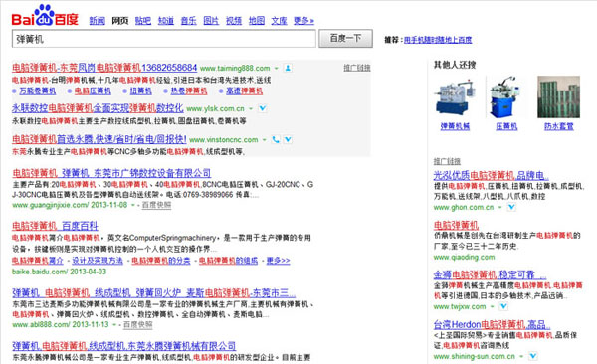597x364 pixels.
Task: Show more categories via 更多»
Action: (x=303, y=21)
